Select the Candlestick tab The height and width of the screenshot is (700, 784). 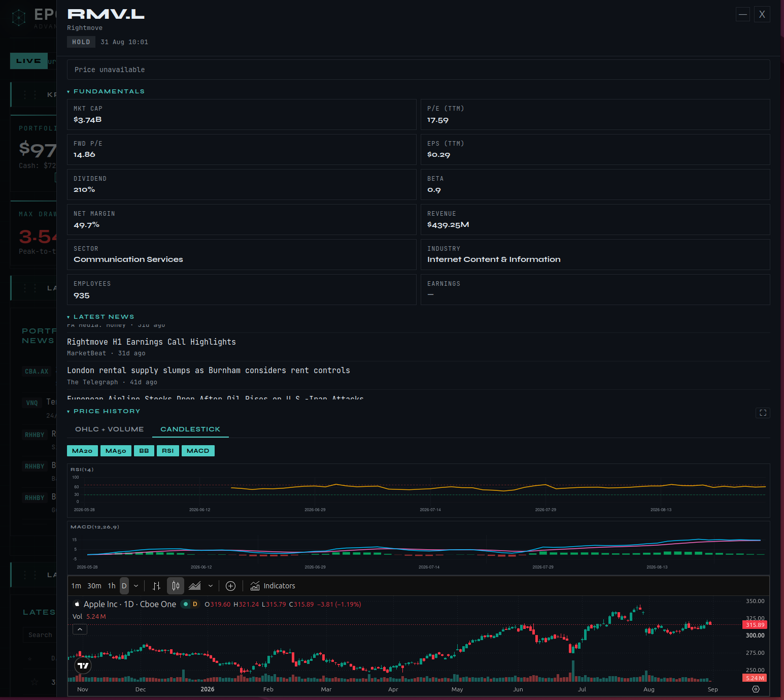point(190,429)
